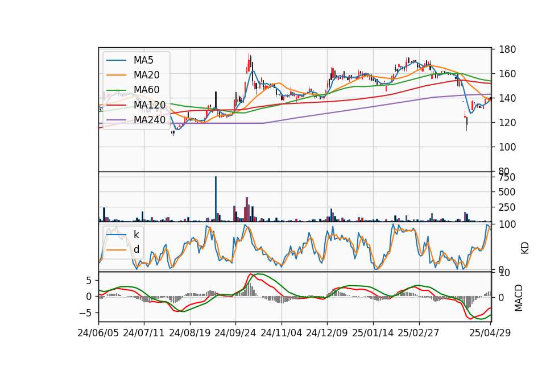Click the k legend label in KD panel
This screenshot has height=392, width=546.
(136, 235)
